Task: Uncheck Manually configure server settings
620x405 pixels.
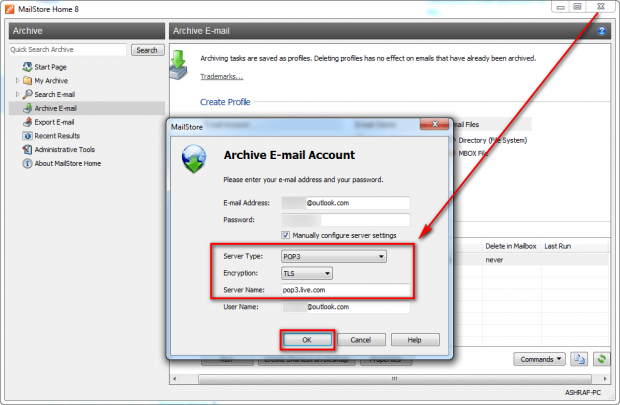Action: (285, 235)
